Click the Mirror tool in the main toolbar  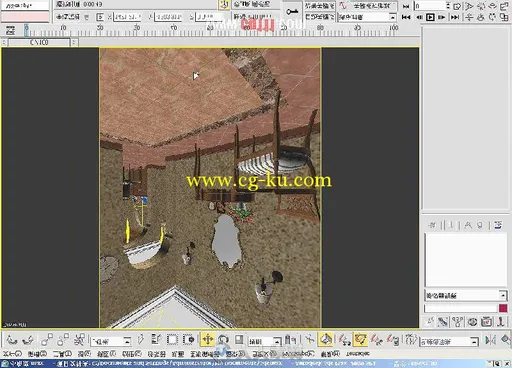click(x=490, y=340)
